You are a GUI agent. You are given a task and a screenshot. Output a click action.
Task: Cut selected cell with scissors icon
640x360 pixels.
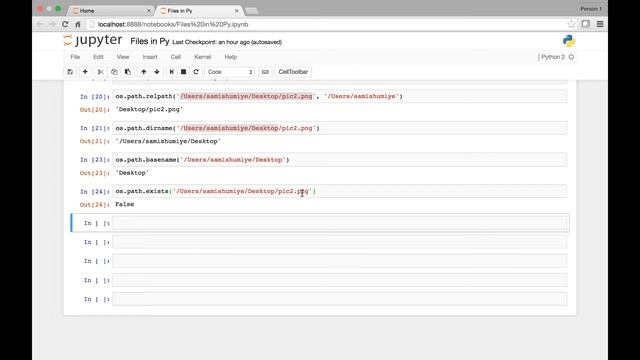coord(100,72)
